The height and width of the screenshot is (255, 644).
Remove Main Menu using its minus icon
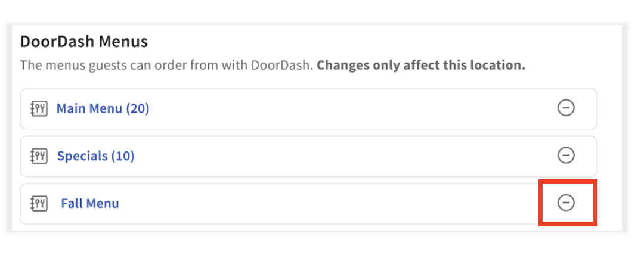(x=565, y=108)
